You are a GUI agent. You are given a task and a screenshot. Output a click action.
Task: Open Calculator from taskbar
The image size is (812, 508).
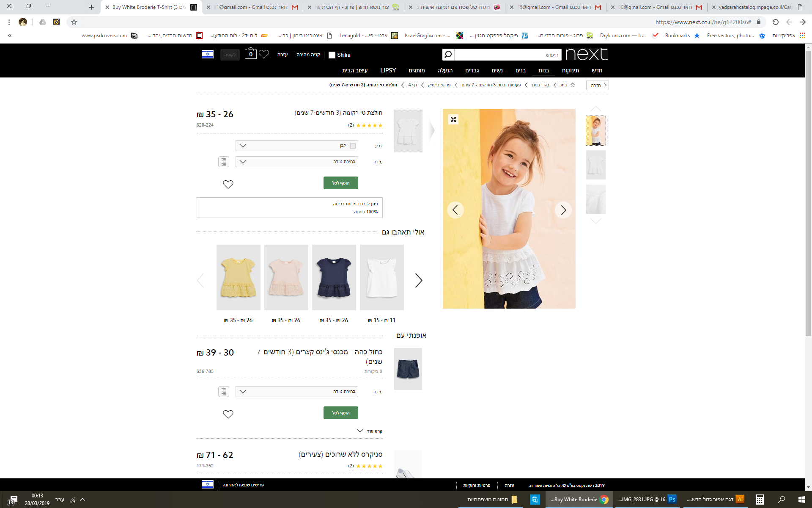pos(760,500)
